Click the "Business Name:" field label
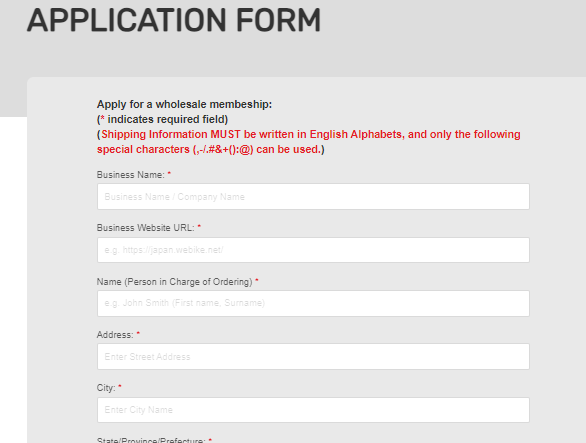The image size is (586, 443). click(x=130, y=175)
